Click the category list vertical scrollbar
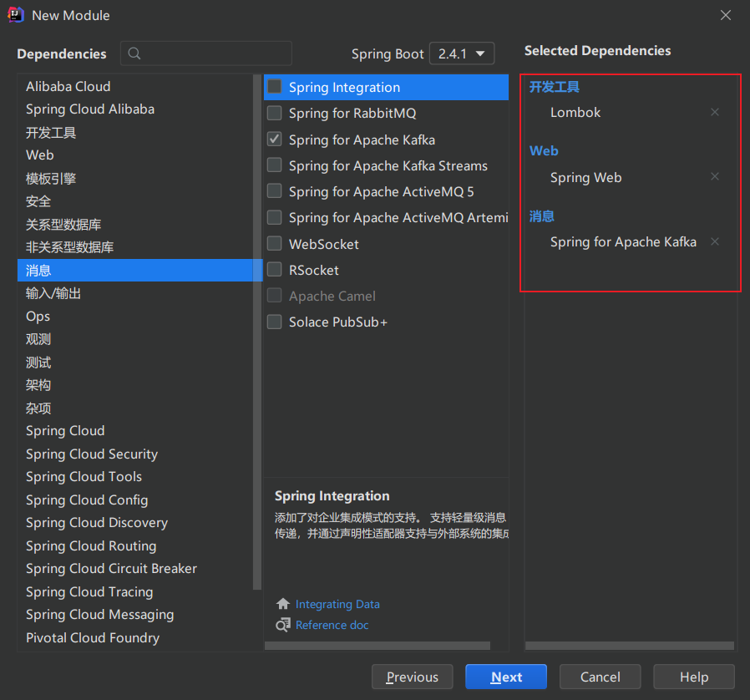Screen dimensions: 750x700 click(x=257, y=332)
